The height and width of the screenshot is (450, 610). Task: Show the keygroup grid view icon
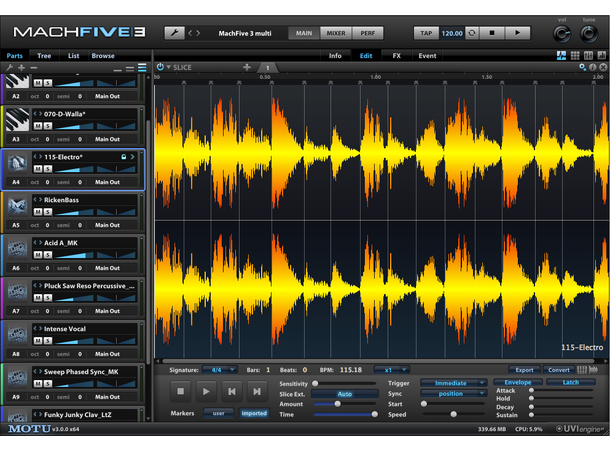[575, 56]
